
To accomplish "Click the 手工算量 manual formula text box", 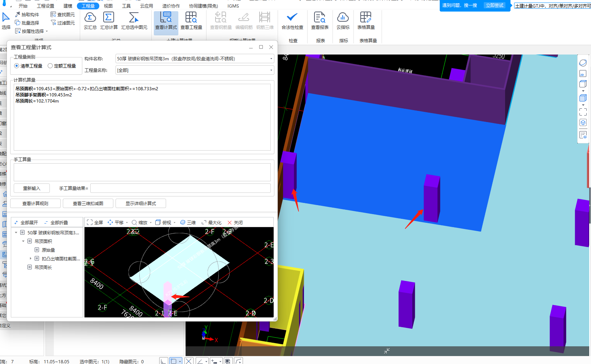I will pos(142,172).
